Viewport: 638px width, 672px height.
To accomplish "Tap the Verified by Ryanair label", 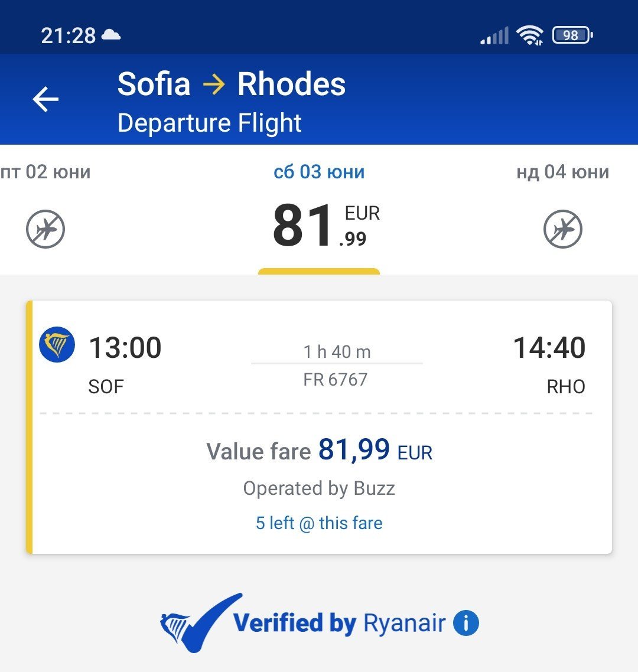I will [339, 623].
